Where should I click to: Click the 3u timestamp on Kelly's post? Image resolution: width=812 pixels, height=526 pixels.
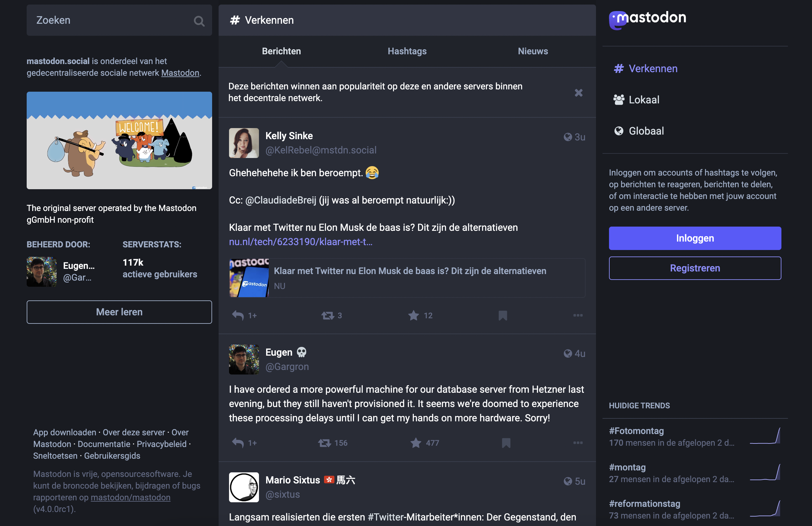pyautogui.click(x=580, y=137)
